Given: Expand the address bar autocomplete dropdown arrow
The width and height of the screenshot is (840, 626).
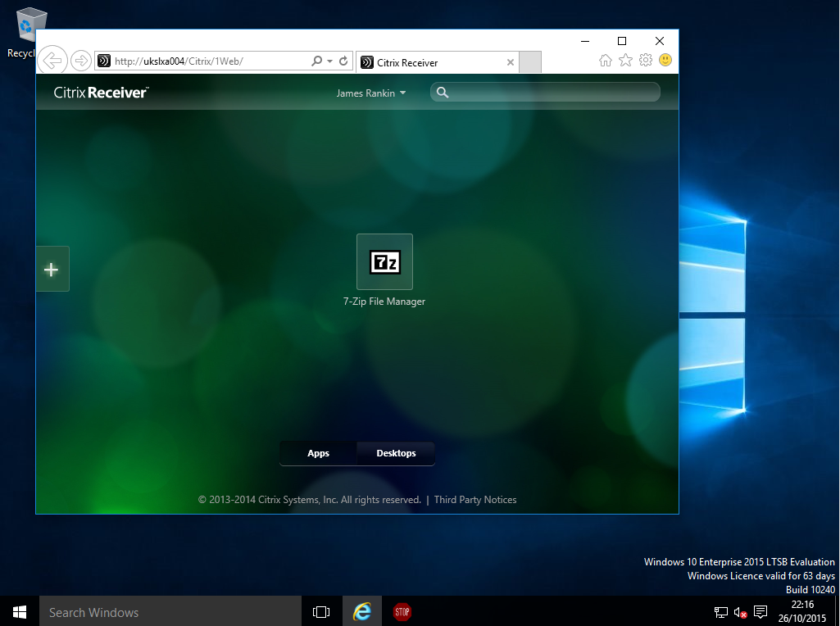Looking at the screenshot, I should [330, 61].
